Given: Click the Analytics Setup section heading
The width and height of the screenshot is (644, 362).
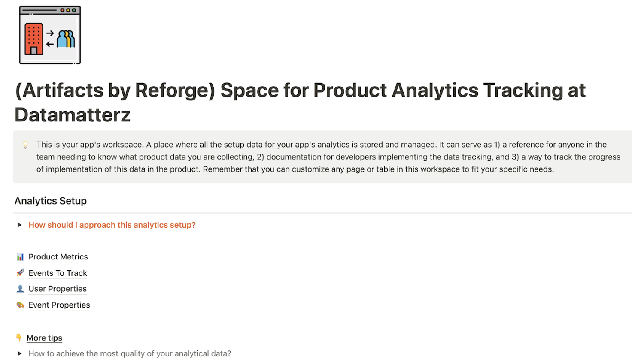Looking at the screenshot, I should point(50,201).
